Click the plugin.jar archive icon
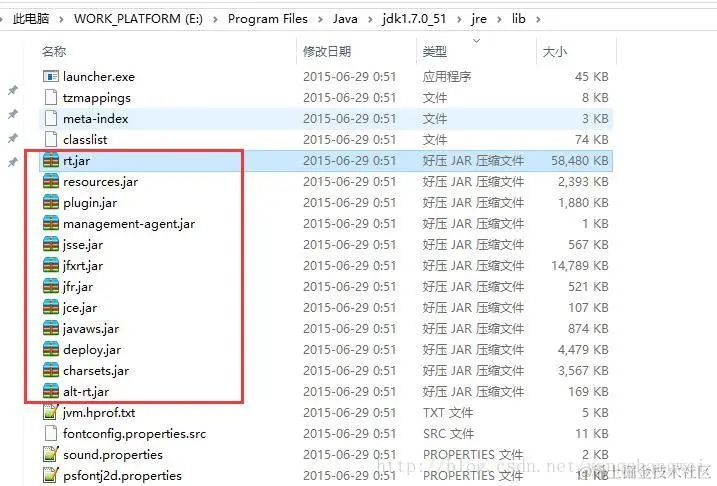Screen dimensions: 717x486 51,203
